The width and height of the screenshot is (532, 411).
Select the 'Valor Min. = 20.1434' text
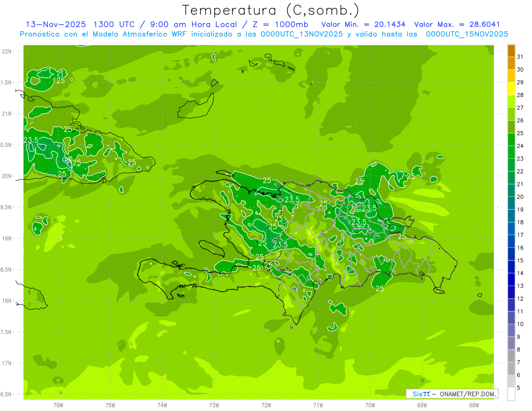tap(363, 24)
